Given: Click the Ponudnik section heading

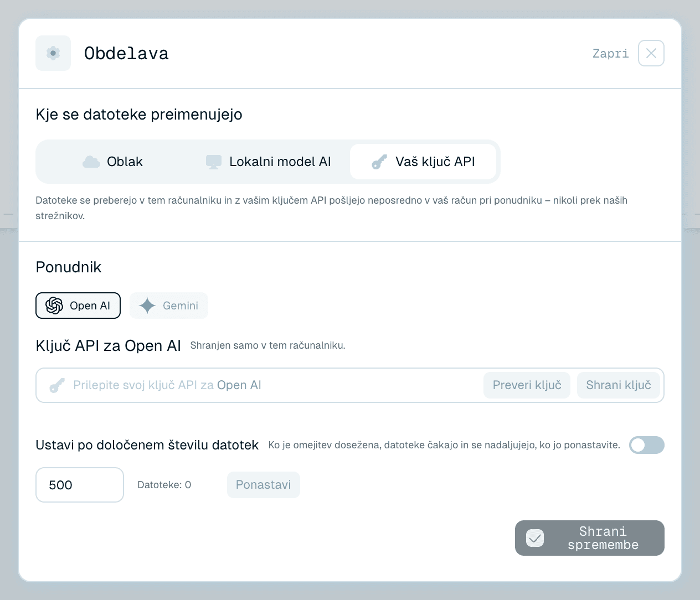Looking at the screenshot, I should coord(69,267).
